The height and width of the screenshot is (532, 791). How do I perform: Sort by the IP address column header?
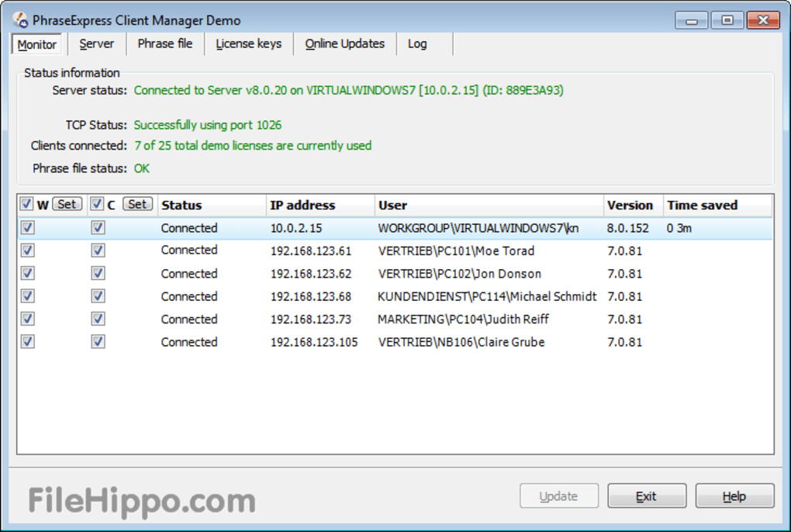pyautogui.click(x=320, y=206)
